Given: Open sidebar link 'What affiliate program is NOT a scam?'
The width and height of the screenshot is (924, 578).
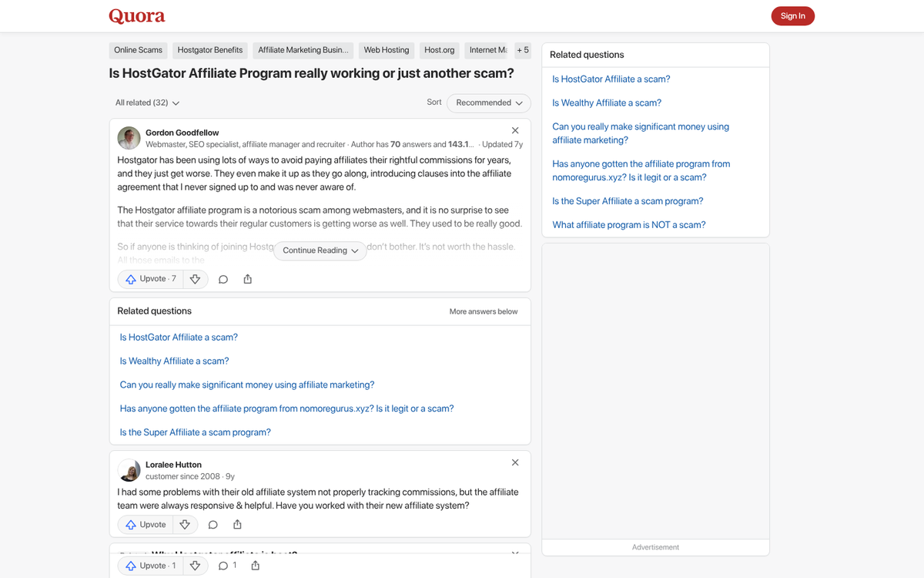Looking at the screenshot, I should click(x=628, y=225).
